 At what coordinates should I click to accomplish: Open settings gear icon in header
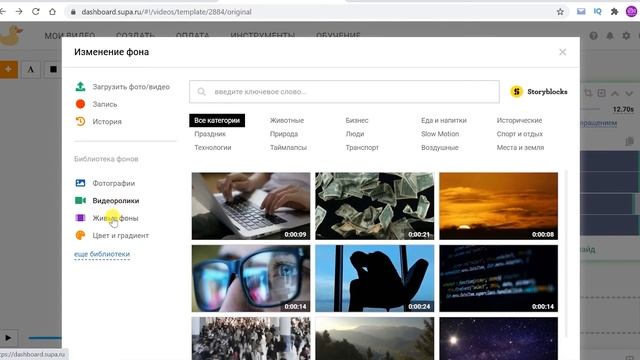pos(626,36)
